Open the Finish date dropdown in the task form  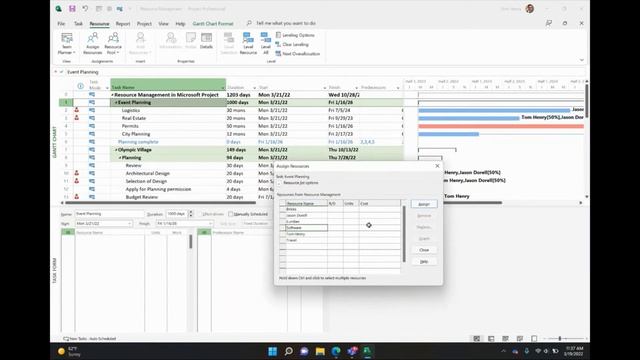[210, 224]
